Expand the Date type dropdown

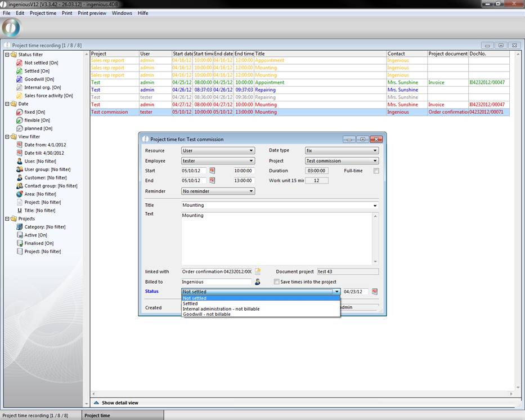[x=342, y=150]
